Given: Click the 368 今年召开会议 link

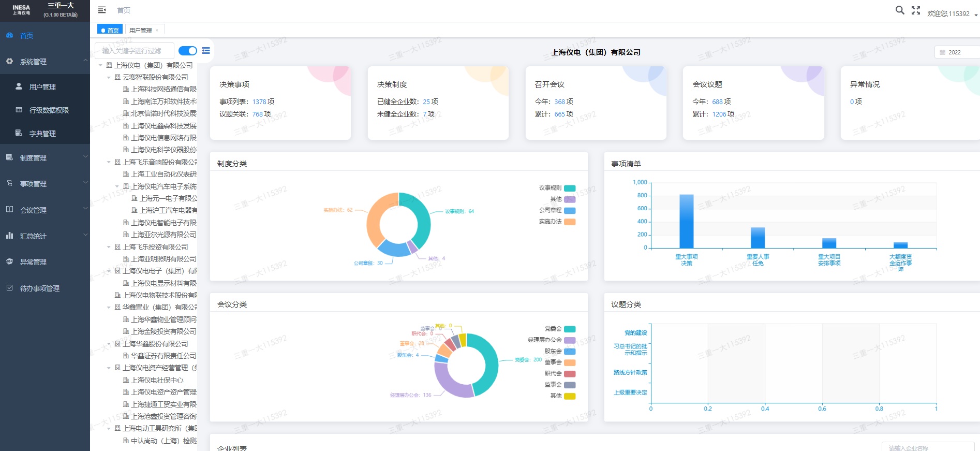Looking at the screenshot, I should (x=560, y=101).
